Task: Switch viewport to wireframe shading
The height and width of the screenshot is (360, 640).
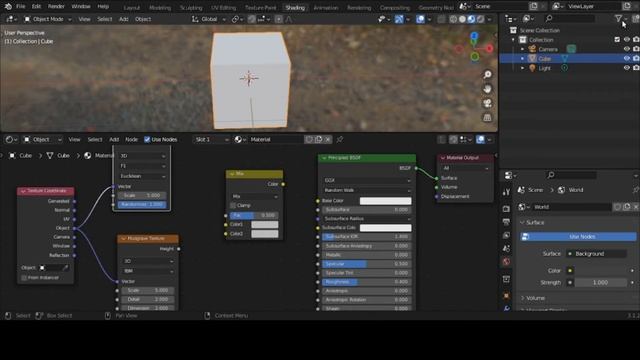Action: click(x=453, y=19)
